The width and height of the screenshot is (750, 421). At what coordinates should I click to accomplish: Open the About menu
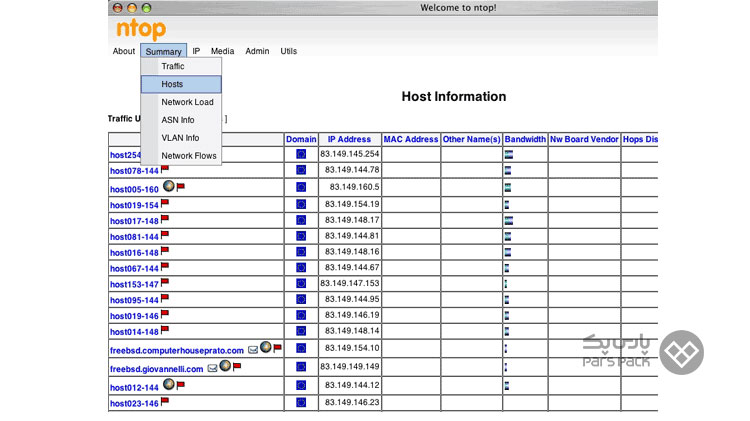click(x=124, y=51)
